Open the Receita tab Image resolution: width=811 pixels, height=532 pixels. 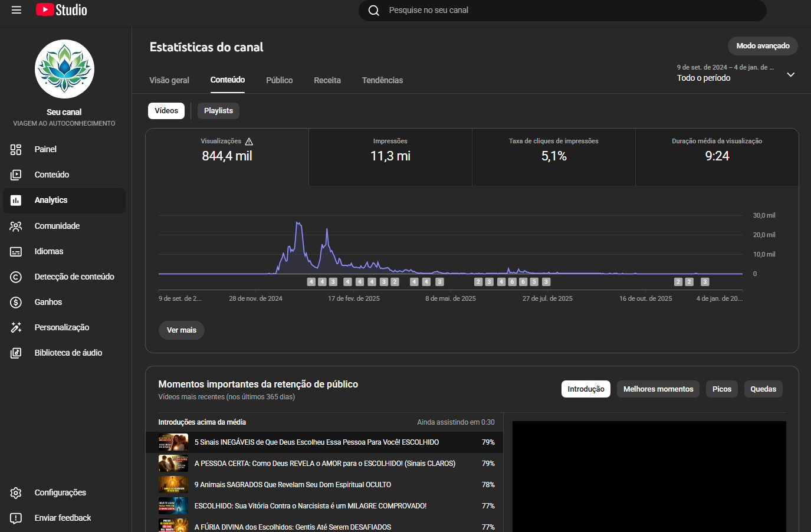point(327,80)
